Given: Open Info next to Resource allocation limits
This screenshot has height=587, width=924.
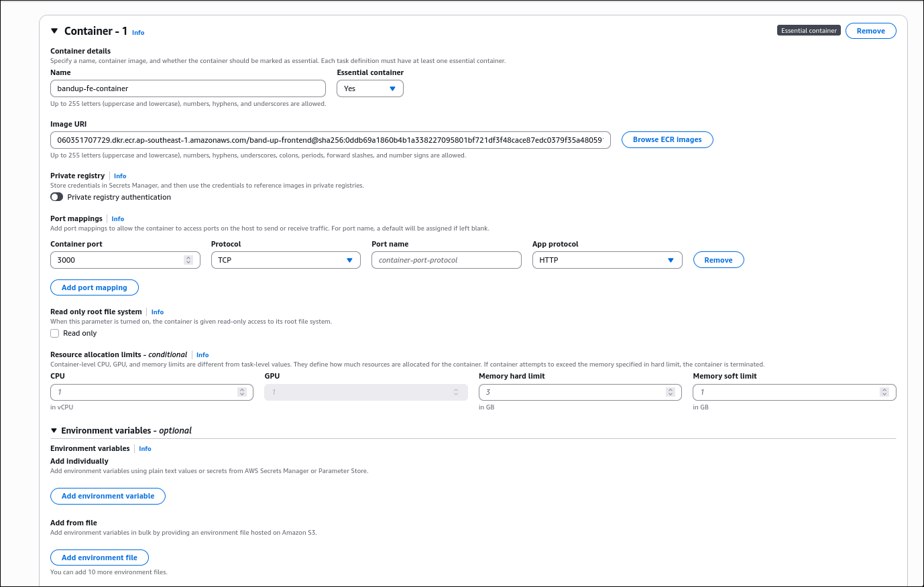Looking at the screenshot, I should click(x=202, y=354).
